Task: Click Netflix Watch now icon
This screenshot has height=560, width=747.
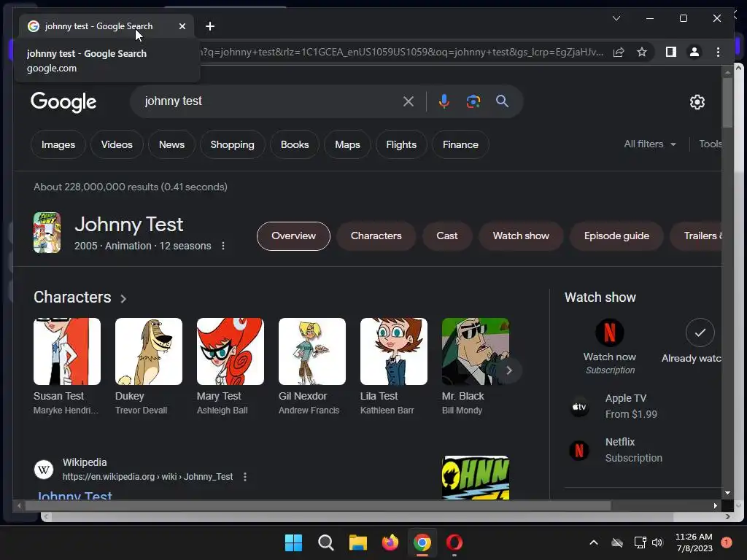Action: (x=610, y=332)
